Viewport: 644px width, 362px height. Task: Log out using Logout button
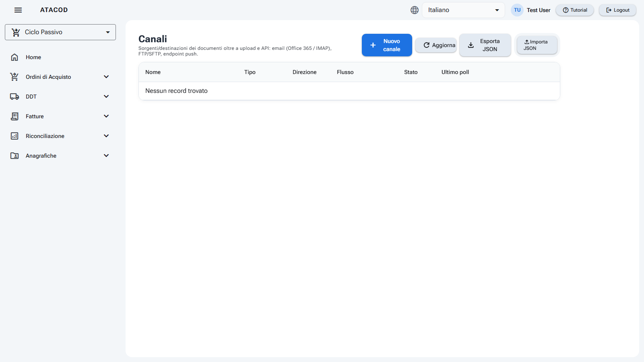(618, 10)
